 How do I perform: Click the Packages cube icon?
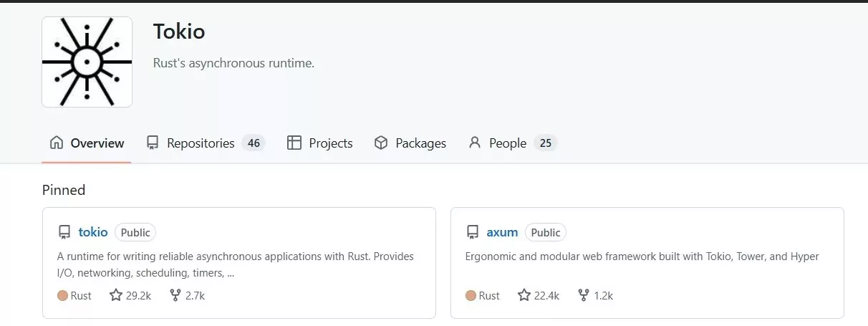[x=381, y=143]
